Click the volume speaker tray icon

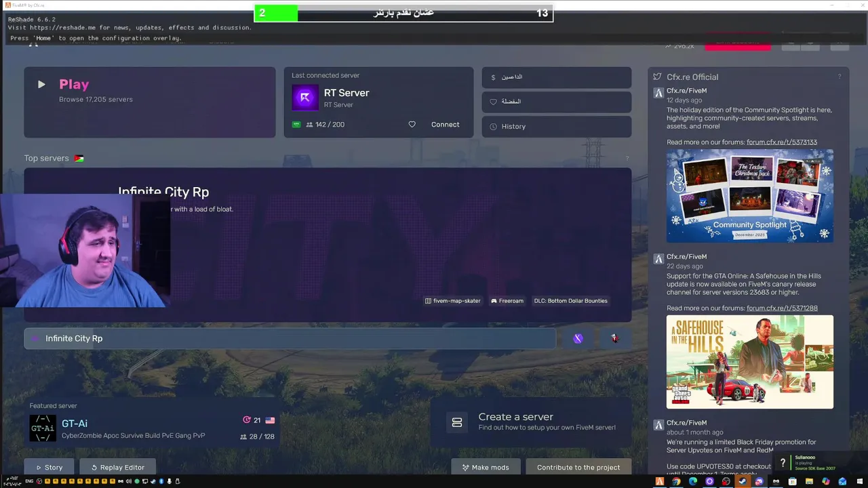(129, 481)
